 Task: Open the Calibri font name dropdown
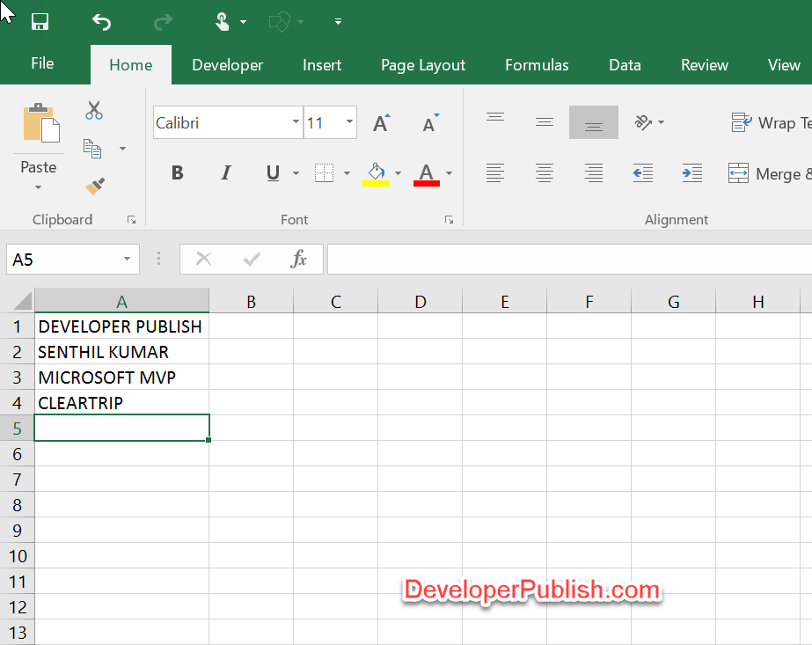point(296,122)
